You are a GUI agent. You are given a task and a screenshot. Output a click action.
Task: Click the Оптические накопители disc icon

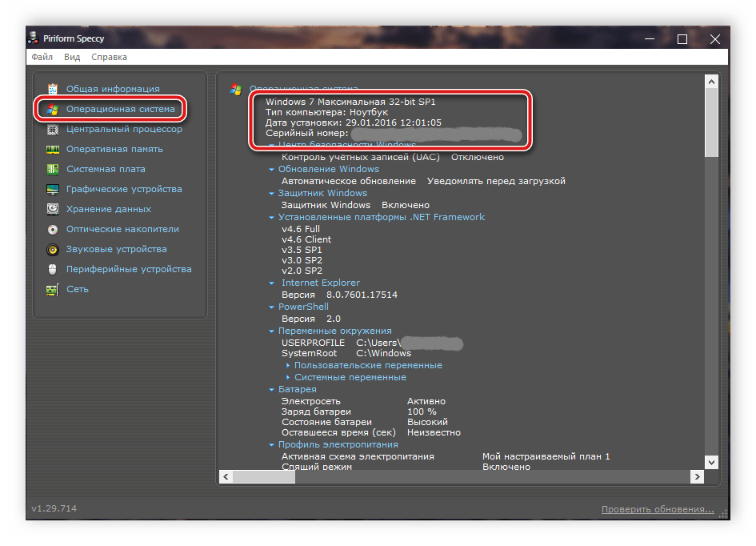click(x=53, y=229)
